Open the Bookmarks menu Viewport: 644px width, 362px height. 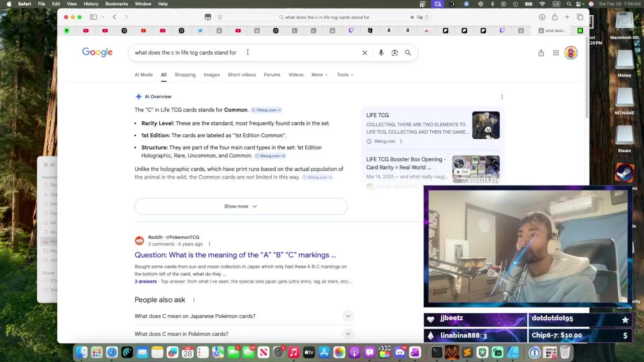(x=116, y=4)
